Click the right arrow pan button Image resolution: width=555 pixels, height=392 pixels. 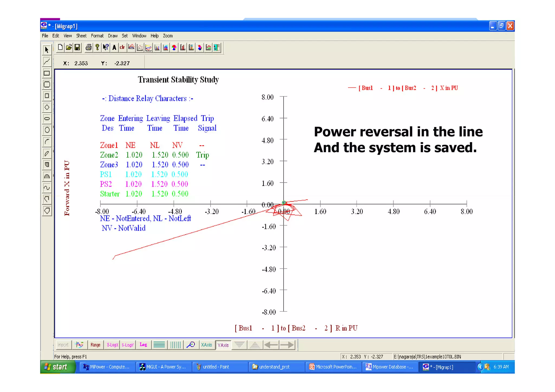pyautogui.click(x=287, y=345)
